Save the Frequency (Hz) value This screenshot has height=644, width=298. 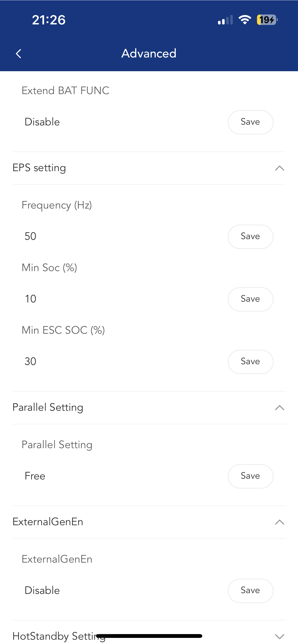click(250, 237)
